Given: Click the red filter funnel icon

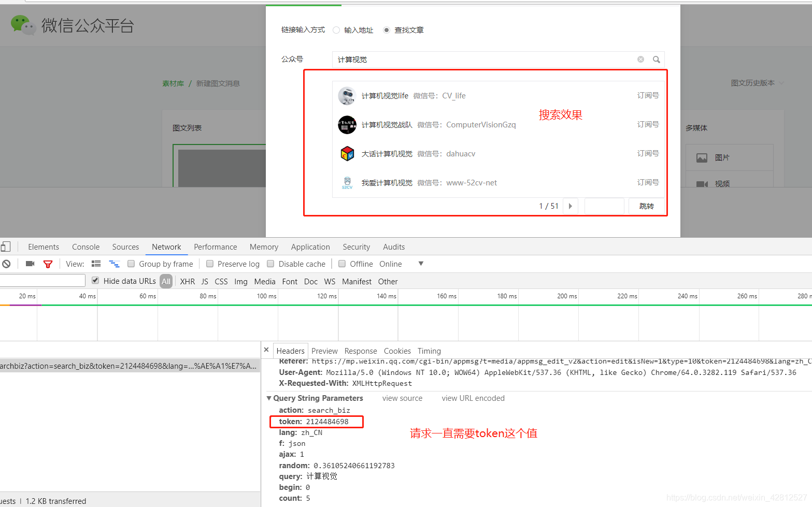Looking at the screenshot, I should click(x=48, y=264).
